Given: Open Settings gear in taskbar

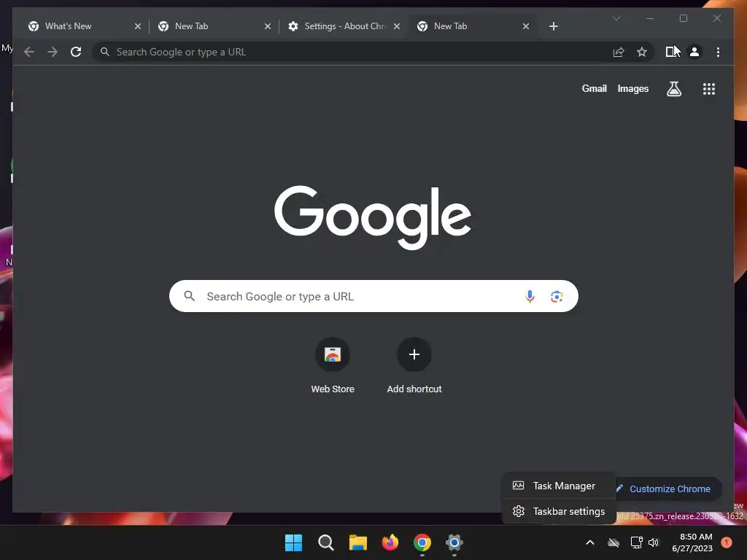Looking at the screenshot, I should coord(454,542).
